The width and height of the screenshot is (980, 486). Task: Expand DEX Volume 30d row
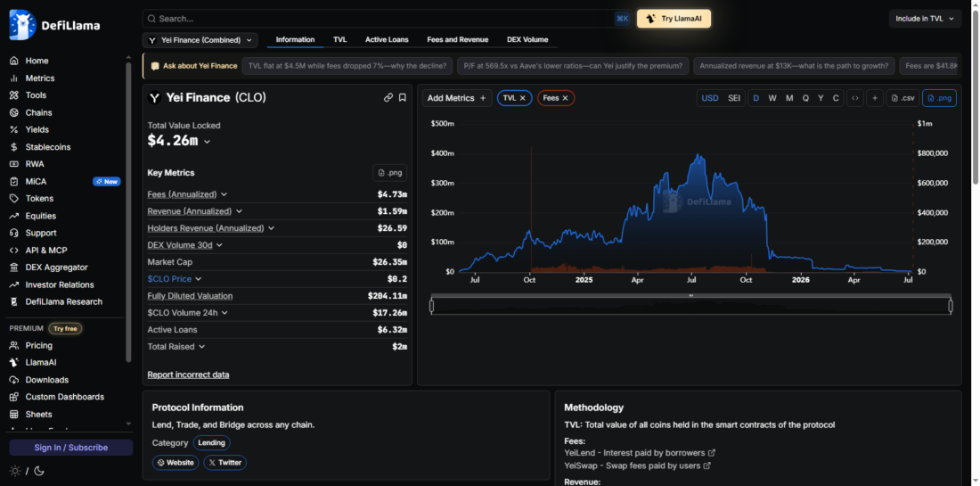pos(219,245)
